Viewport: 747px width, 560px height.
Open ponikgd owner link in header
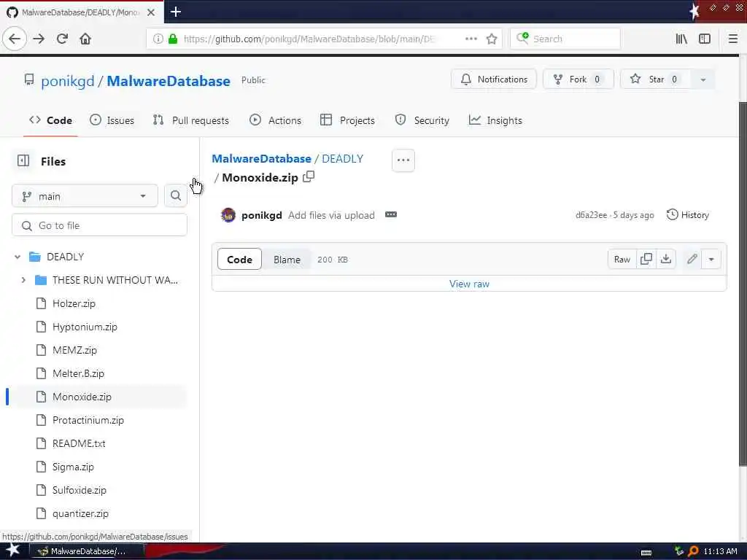(x=68, y=81)
